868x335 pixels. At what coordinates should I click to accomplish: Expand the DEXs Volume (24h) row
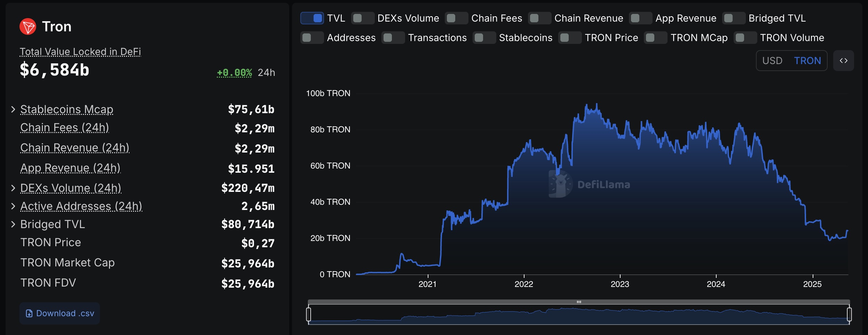pyautogui.click(x=13, y=188)
